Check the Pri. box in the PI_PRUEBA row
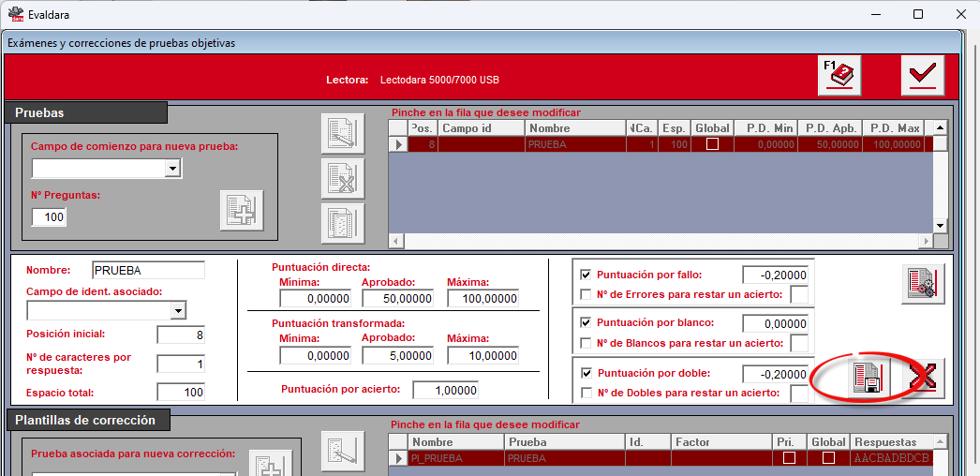980x476 pixels. click(790, 458)
